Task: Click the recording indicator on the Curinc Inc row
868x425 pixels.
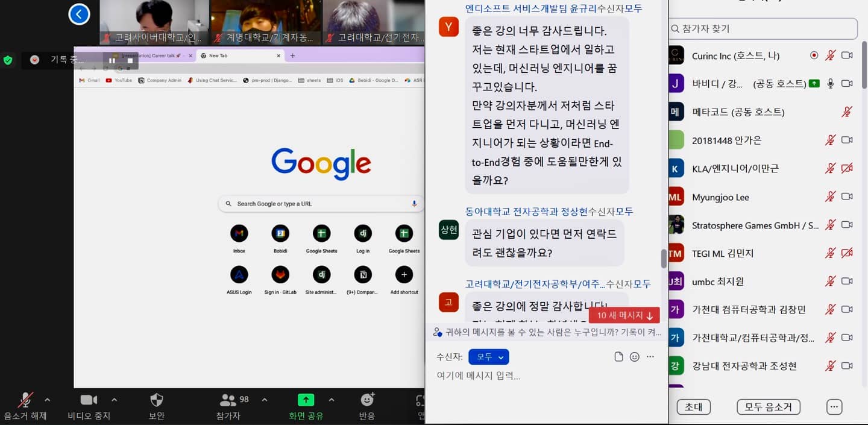Action: tap(814, 55)
